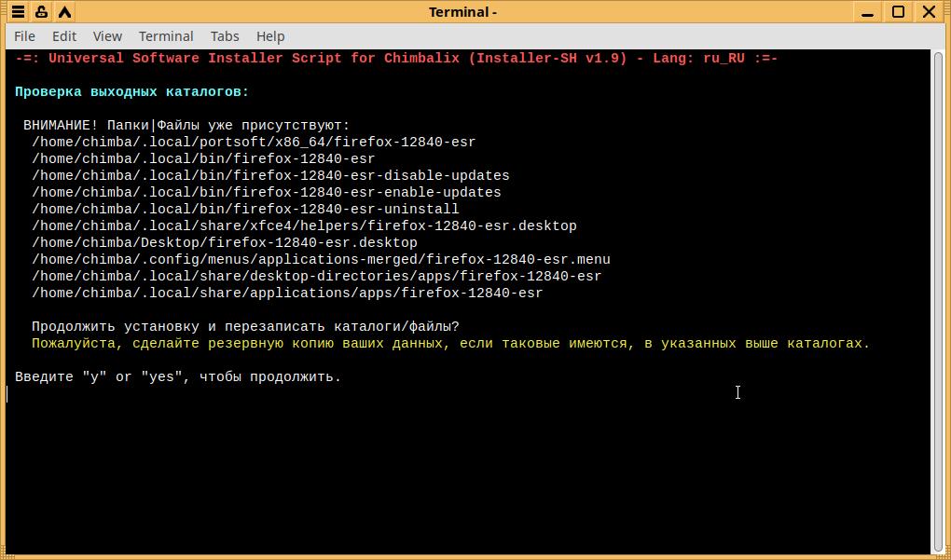Click the 'ВНИМАНИЕ! Папки|Файлы уже присутствуют:' line
This screenshot has width=951, height=560.
pyautogui.click(x=186, y=126)
